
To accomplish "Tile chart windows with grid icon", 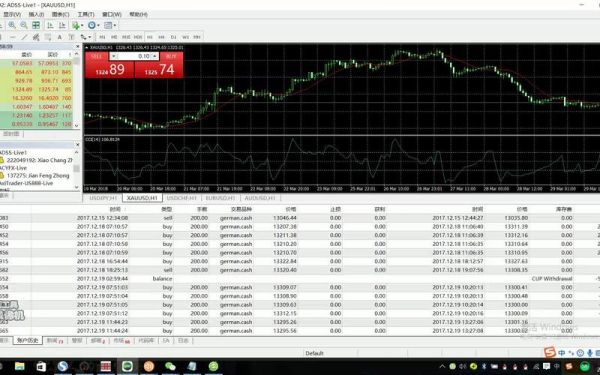I will tap(36, 25).
